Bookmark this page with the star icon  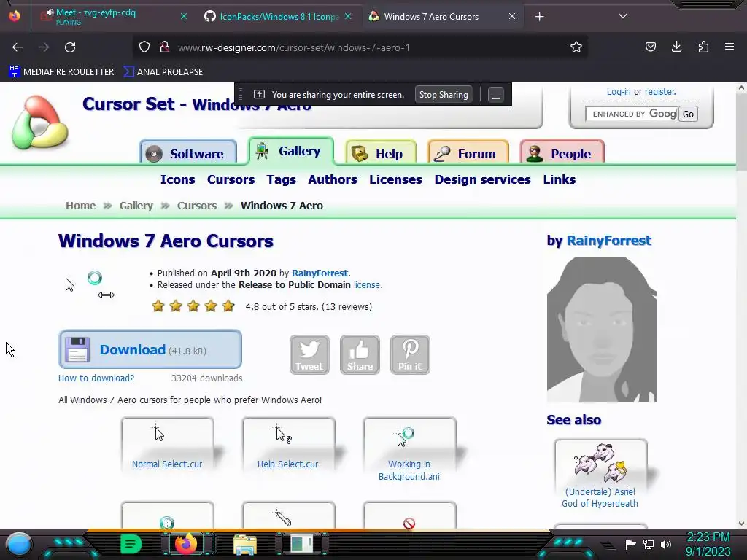coord(576,47)
